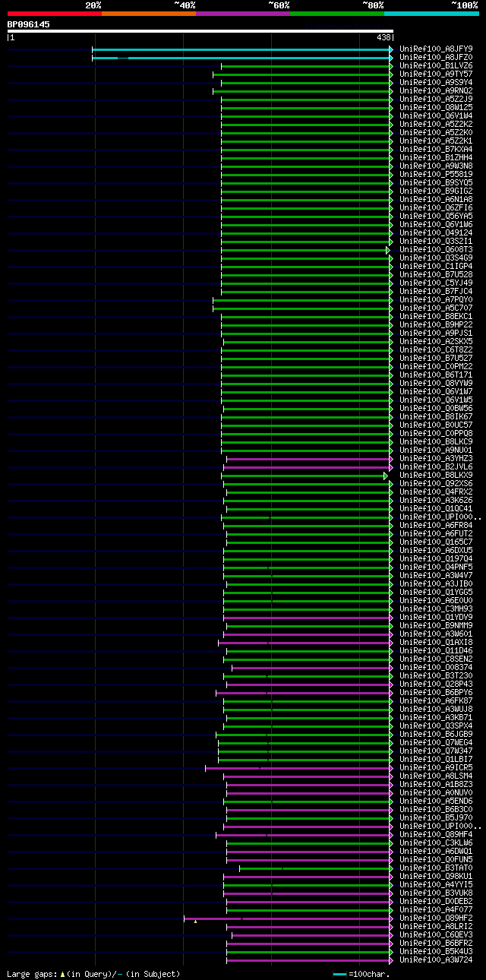Click the UniRef100_Q6V1W4 label
This screenshot has height=980, width=486.
pos(436,116)
